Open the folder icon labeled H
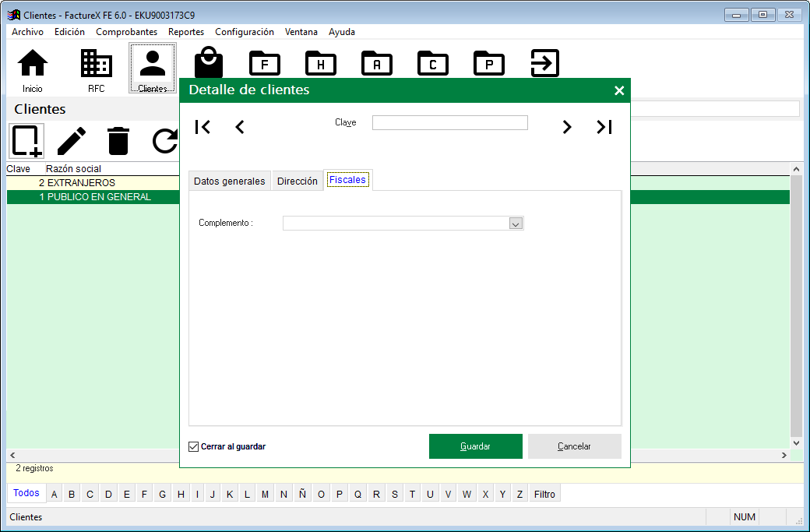 (x=321, y=63)
